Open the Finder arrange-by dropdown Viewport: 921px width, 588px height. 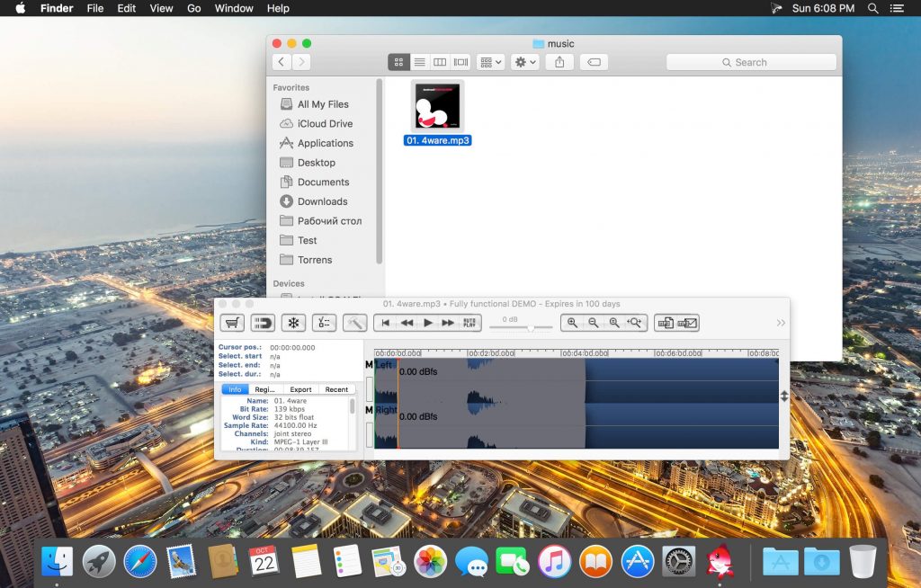point(489,62)
